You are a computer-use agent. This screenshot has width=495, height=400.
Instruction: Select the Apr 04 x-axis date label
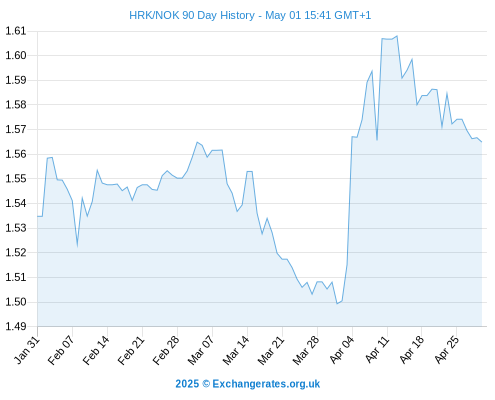342,350
